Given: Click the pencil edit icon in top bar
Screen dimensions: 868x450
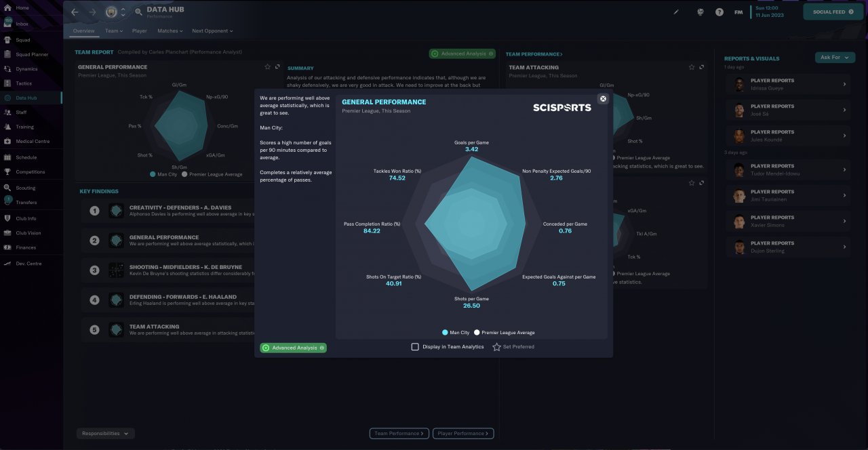Looking at the screenshot, I should [675, 12].
